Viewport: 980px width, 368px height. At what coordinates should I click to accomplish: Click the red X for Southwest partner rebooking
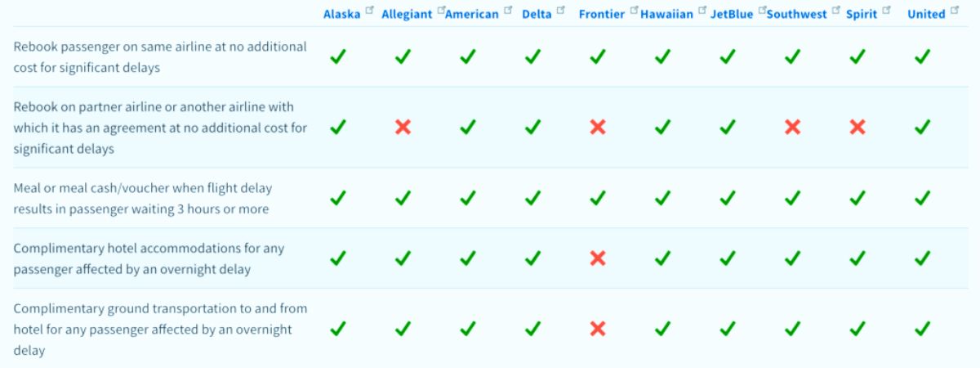click(x=792, y=128)
